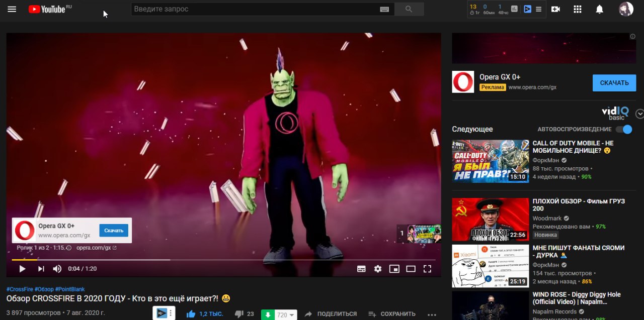Image resolution: width=644 pixels, height=320 pixels.
Task: Open vidIQ bar chart statistics icon
Action: pyautogui.click(x=515, y=9)
